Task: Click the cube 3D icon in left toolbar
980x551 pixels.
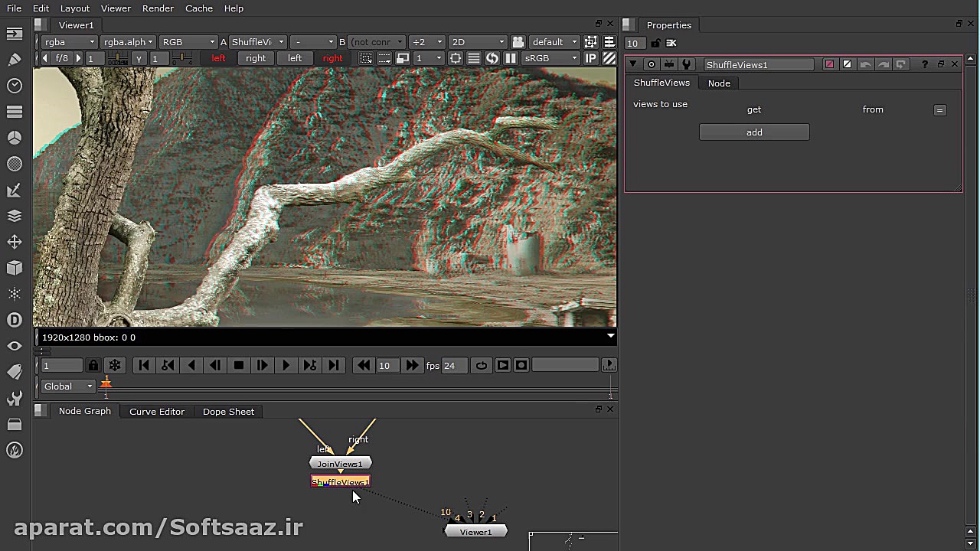Action: (x=14, y=268)
